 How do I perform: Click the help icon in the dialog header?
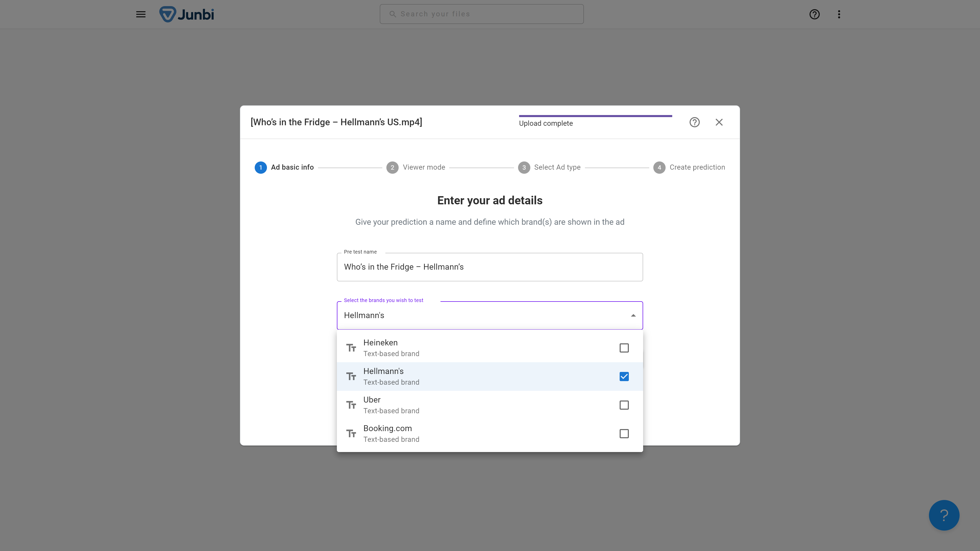(x=694, y=122)
